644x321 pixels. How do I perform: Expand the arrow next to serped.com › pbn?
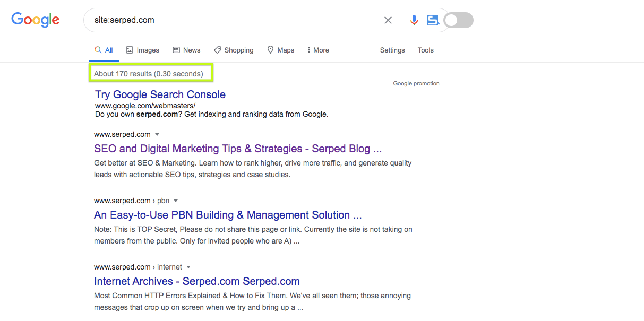pyautogui.click(x=176, y=201)
